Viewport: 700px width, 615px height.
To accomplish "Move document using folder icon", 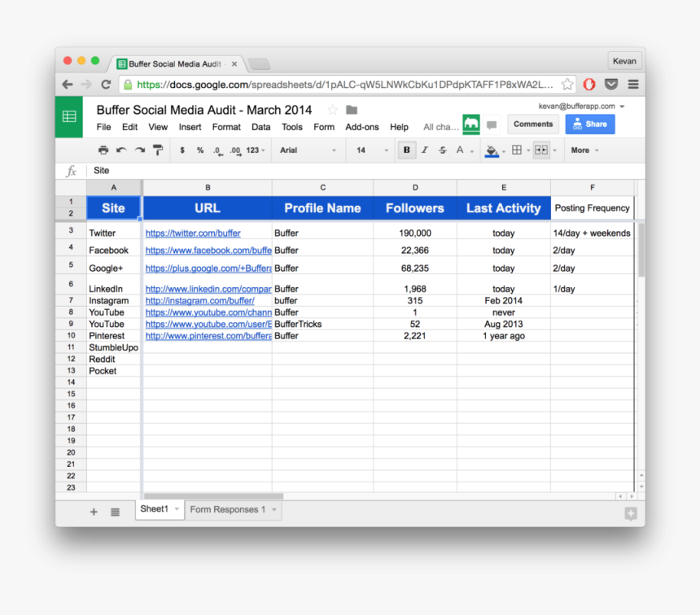I will coord(352,110).
